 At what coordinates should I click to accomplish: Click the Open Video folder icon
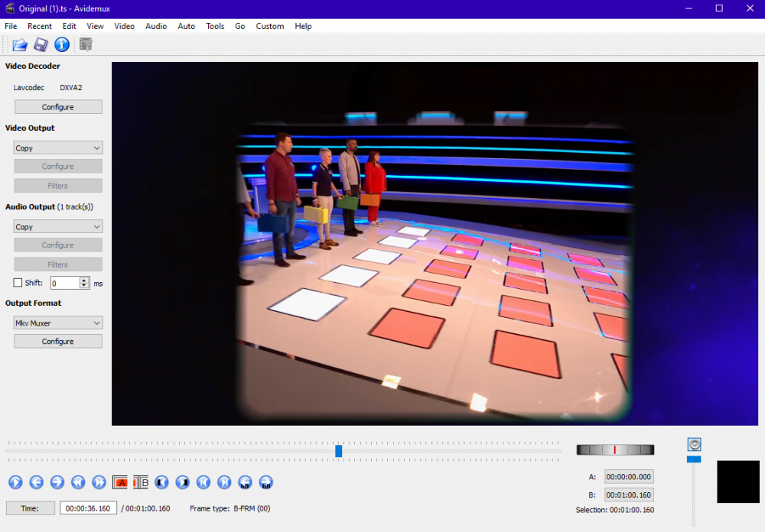19,45
